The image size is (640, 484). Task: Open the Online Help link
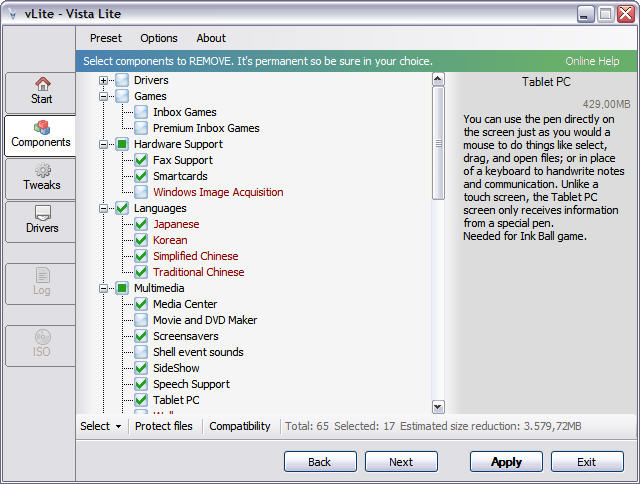pos(592,61)
